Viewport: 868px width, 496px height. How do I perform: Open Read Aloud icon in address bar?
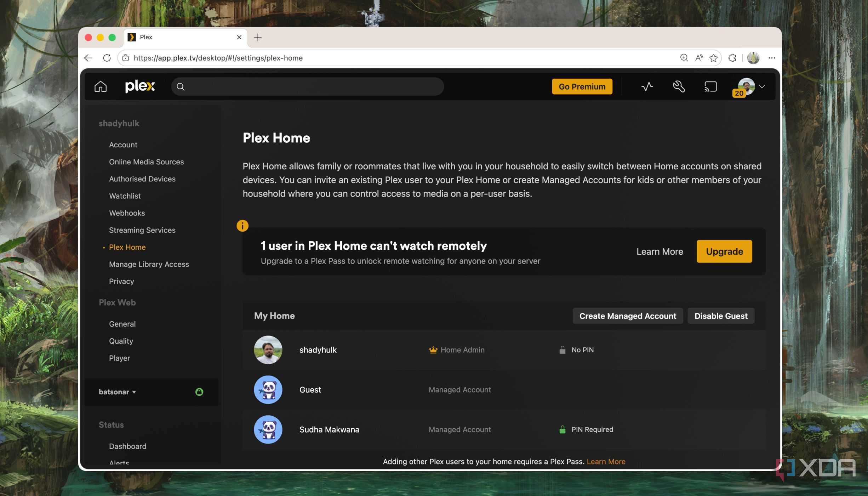[699, 58]
